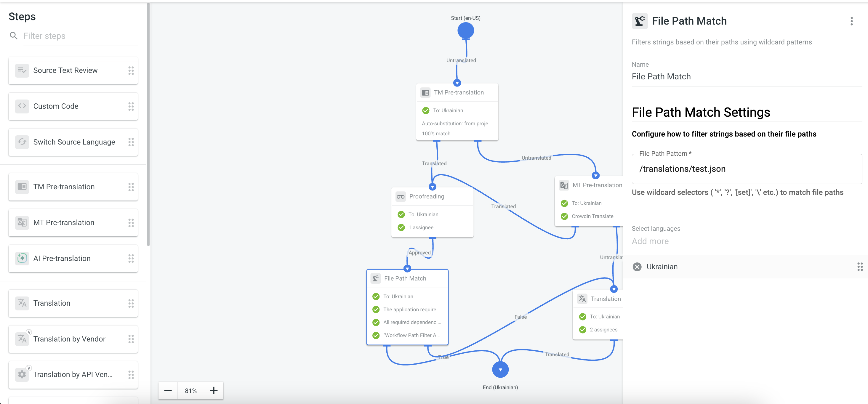Image resolution: width=868 pixels, height=404 pixels.
Task: Select the End (Ukrainian) node
Action: 500,370
